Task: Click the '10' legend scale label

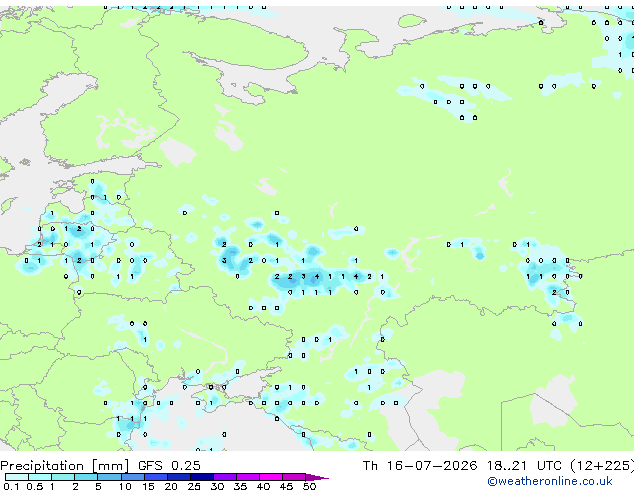Action: [x=125, y=486]
